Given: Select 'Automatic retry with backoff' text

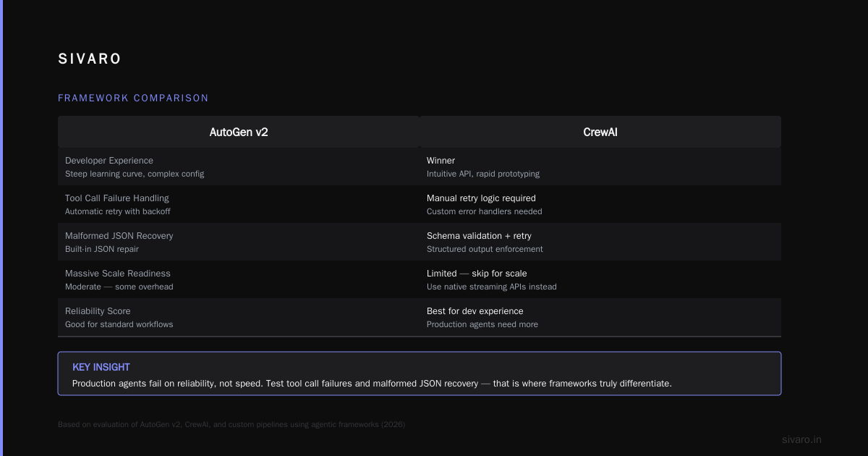Looking at the screenshot, I should pyautogui.click(x=118, y=211).
